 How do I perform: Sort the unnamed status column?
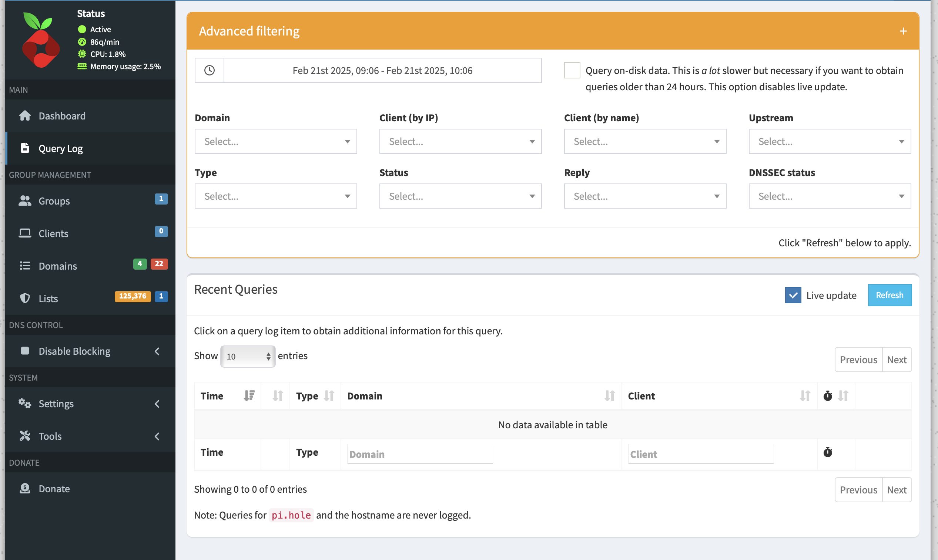pos(278,395)
